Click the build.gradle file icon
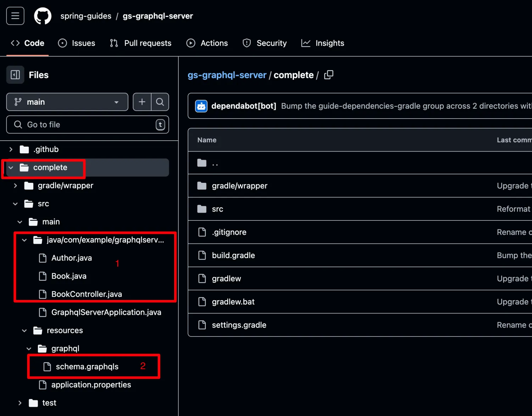This screenshot has width=532, height=416. click(202, 255)
